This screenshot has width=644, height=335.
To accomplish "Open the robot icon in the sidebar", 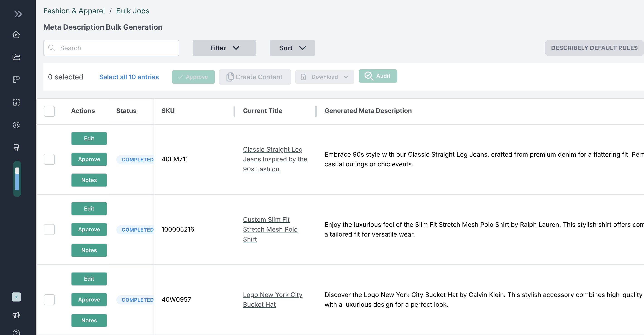I will click(16, 148).
